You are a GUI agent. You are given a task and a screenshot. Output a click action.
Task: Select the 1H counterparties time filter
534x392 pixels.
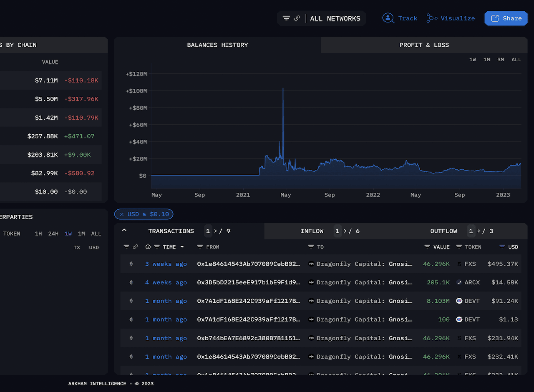point(38,234)
